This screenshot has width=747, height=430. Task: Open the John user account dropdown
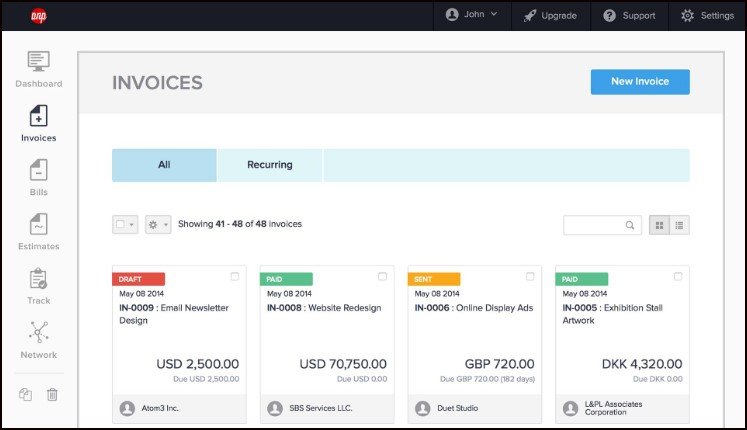[472, 15]
